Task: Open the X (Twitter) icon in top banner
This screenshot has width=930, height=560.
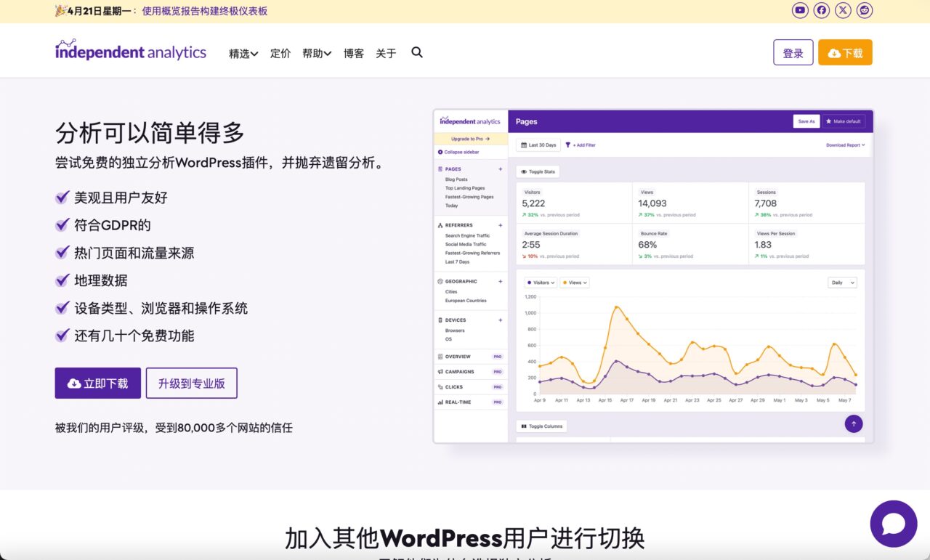Action: coord(843,10)
